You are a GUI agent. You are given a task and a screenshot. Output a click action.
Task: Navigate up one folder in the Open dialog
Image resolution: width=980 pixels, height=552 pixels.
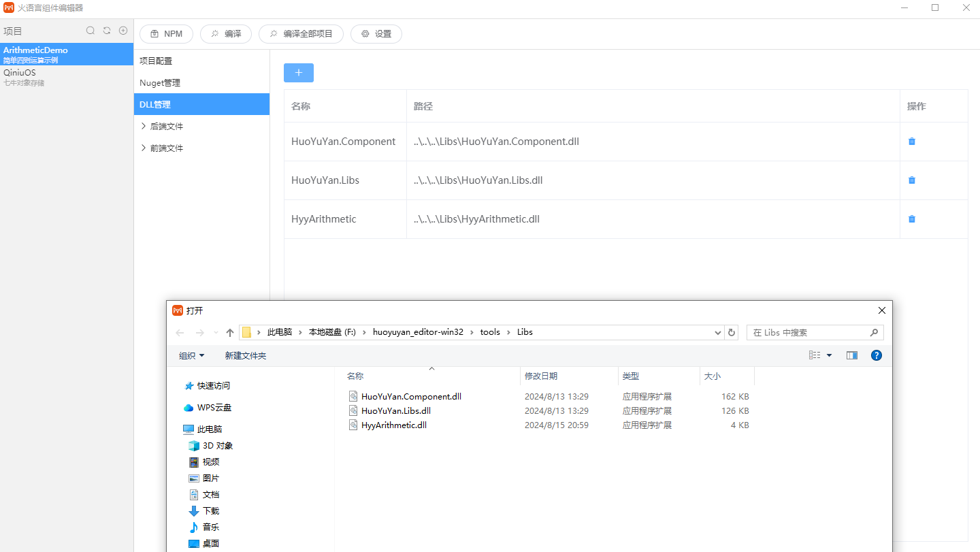[x=229, y=331]
